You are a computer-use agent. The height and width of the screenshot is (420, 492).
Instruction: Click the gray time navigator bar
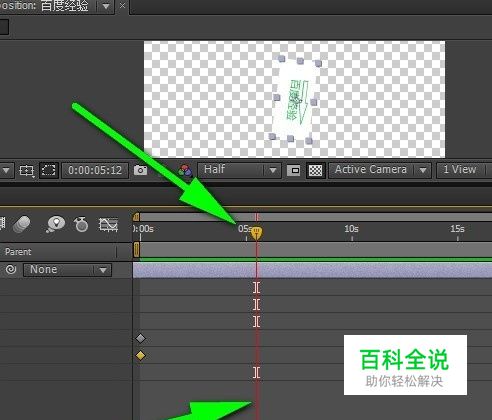click(x=316, y=217)
